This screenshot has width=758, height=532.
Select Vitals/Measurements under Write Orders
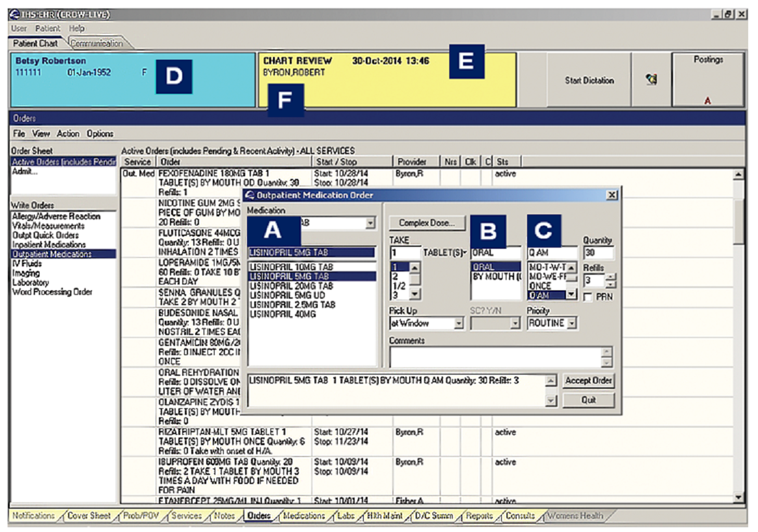[49, 226]
